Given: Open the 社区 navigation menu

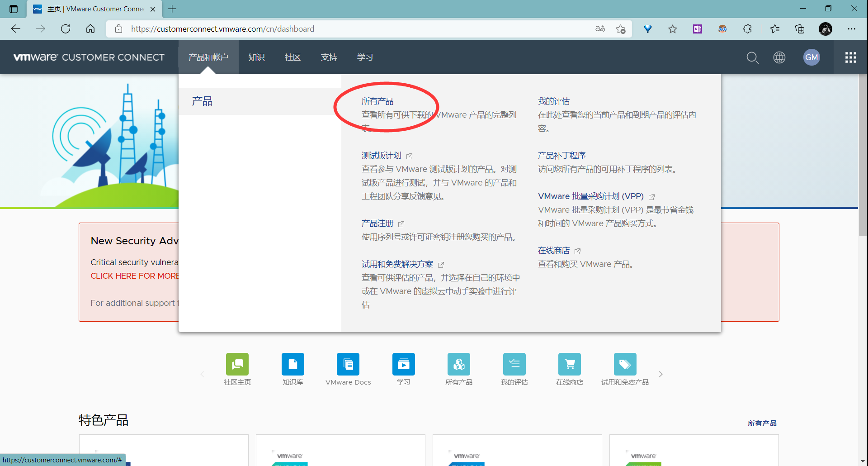Looking at the screenshot, I should pyautogui.click(x=292, y=57).
